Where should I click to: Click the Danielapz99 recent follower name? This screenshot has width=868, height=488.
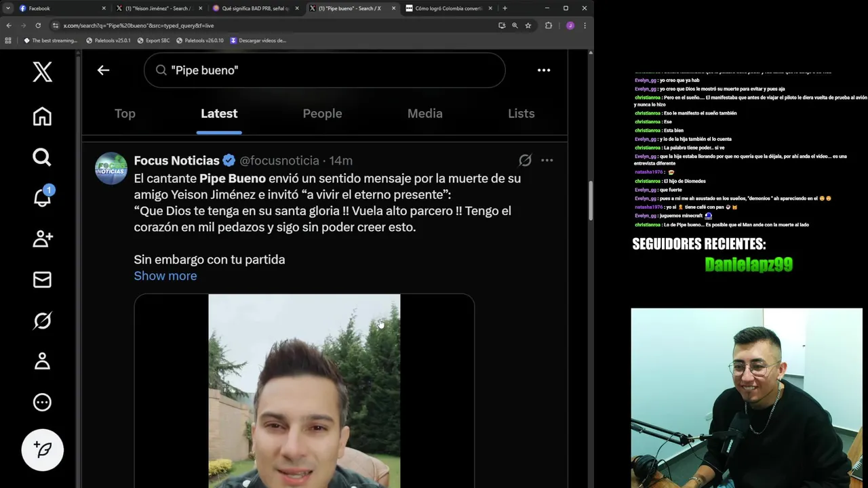point(749,264)
